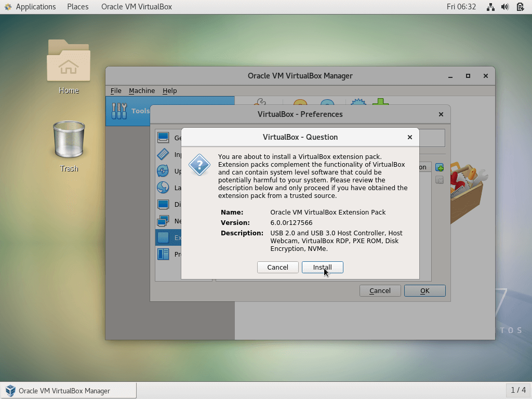Click the green plus Add new package icon

point(439,167)
